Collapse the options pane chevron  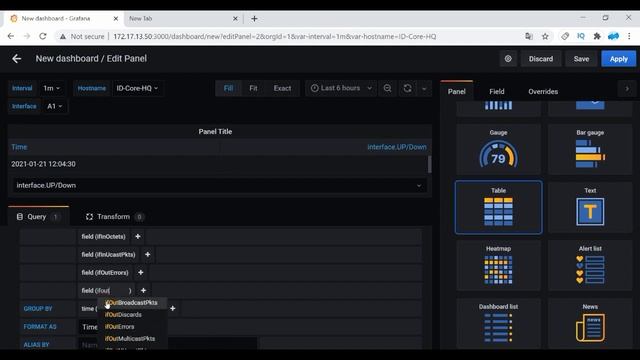pyautogui.click(x=627, y=89)
